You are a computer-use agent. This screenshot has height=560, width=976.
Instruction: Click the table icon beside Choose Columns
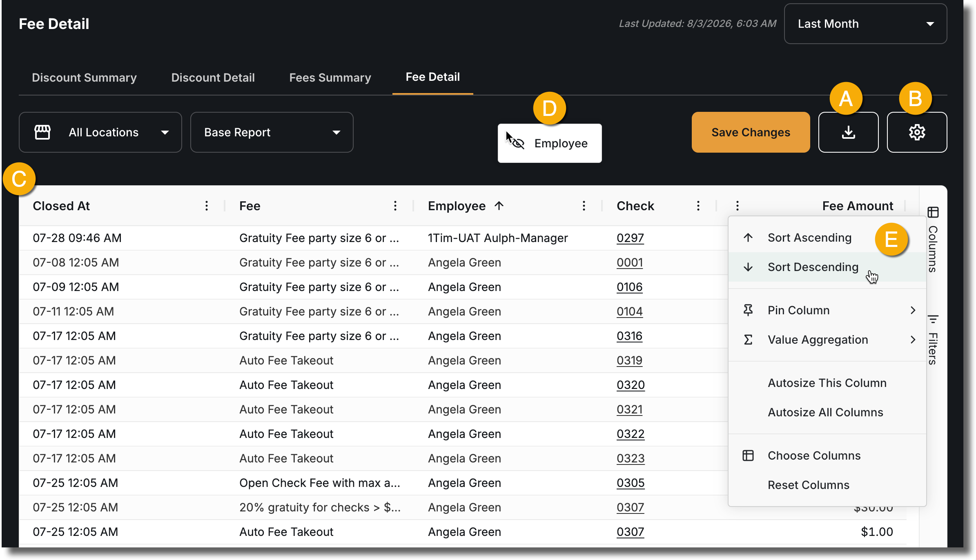[x=748, y=456]
